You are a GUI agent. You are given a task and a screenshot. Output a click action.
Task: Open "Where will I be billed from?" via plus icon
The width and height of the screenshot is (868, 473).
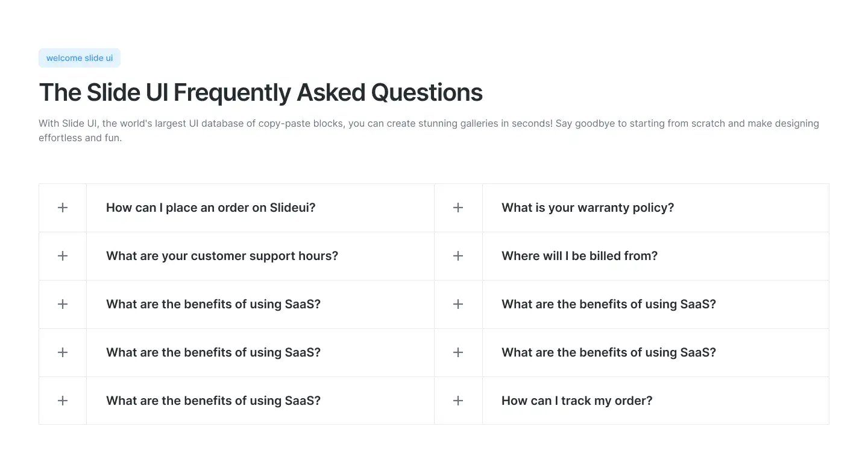click(x=458, y=256)
